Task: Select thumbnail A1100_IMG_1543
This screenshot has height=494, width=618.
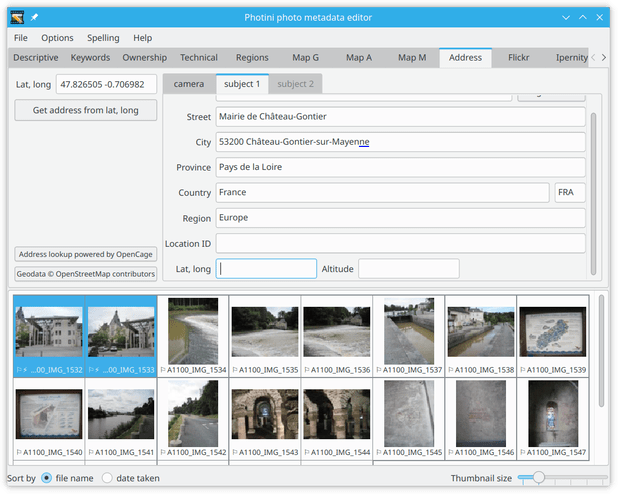Action: pos(265,419)
